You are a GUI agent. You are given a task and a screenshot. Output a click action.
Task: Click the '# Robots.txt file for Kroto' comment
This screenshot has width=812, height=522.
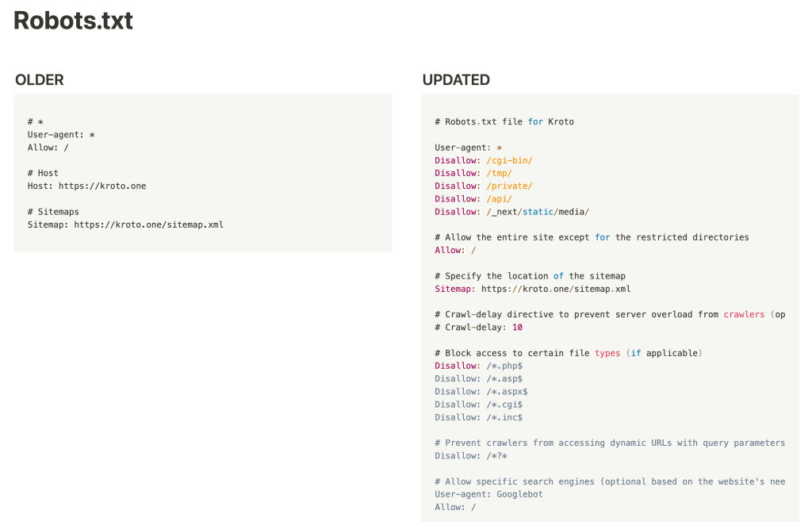504,122
